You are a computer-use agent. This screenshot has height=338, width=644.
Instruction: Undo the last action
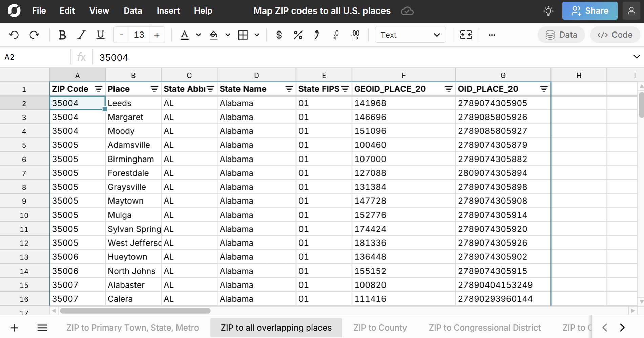pos(14,35)
